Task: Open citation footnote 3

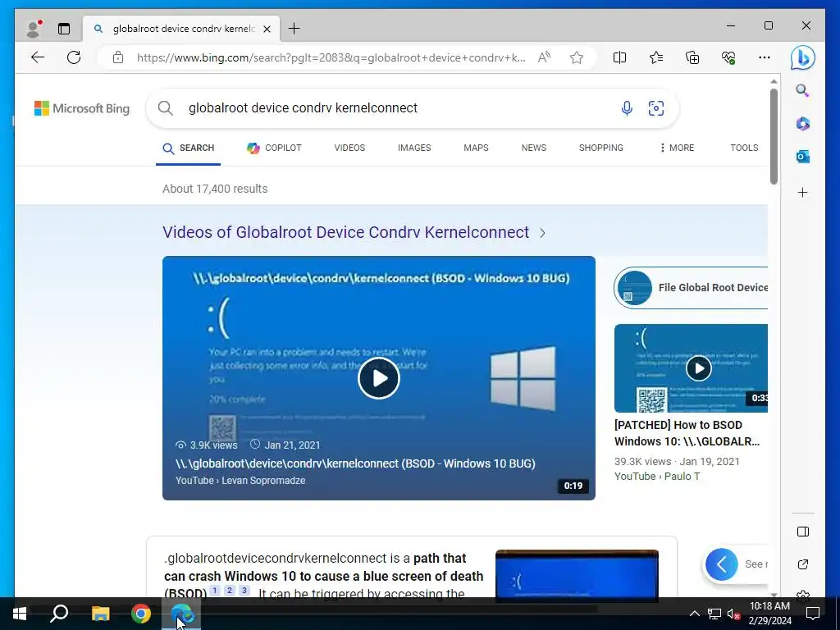Action: pos(244,591)
